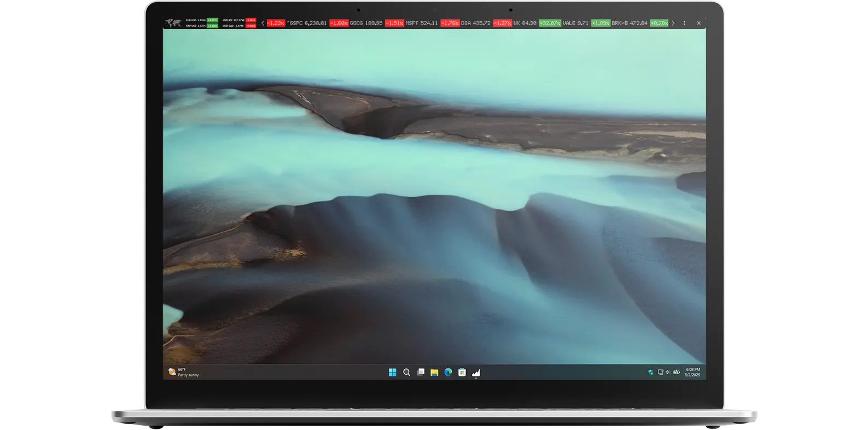Viewport: 868px width, 430px height.
Task: Open the clock showing 6:08 PM
Action: click(692, 372)
